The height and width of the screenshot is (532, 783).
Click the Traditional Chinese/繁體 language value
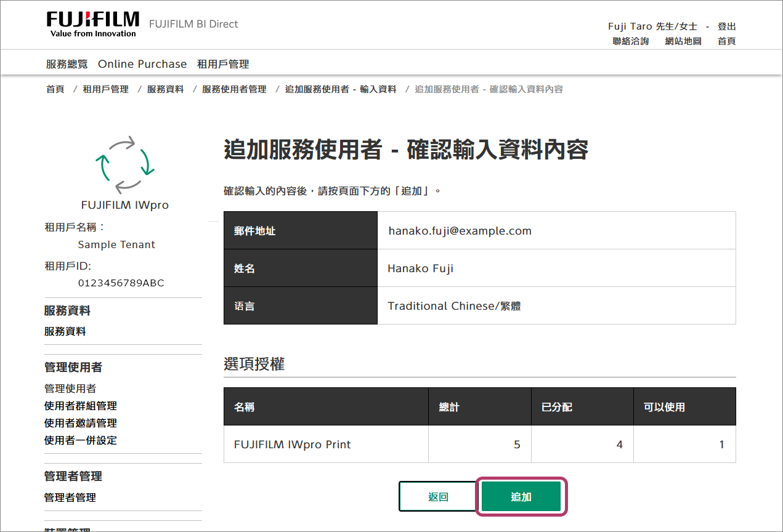(454, 306)
